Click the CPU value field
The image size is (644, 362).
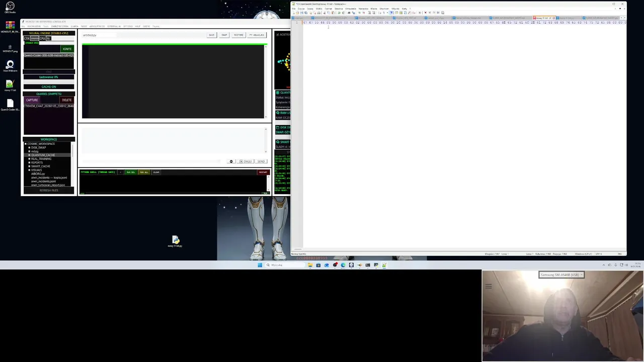(49, 38)
